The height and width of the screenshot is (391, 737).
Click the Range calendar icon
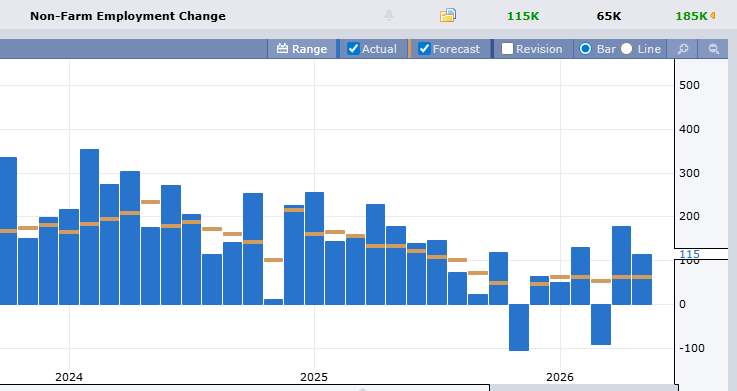[x=282, y=48]
